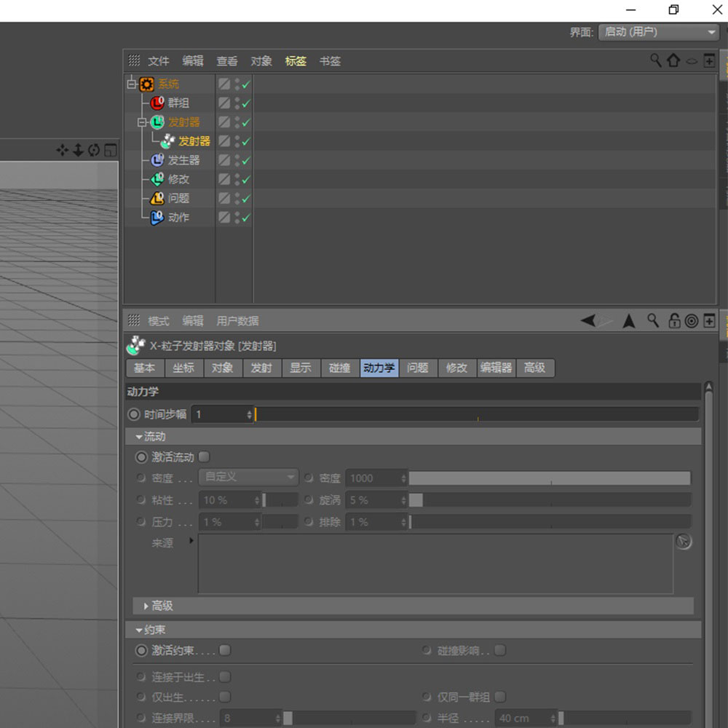728x728 pixels.
Task: Enable the 激活流动 checkbox
Action: [204, 457]
